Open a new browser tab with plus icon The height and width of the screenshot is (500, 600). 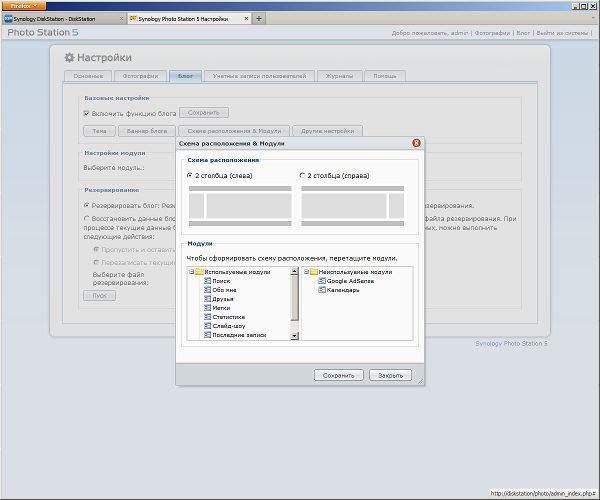click(259, 18)
